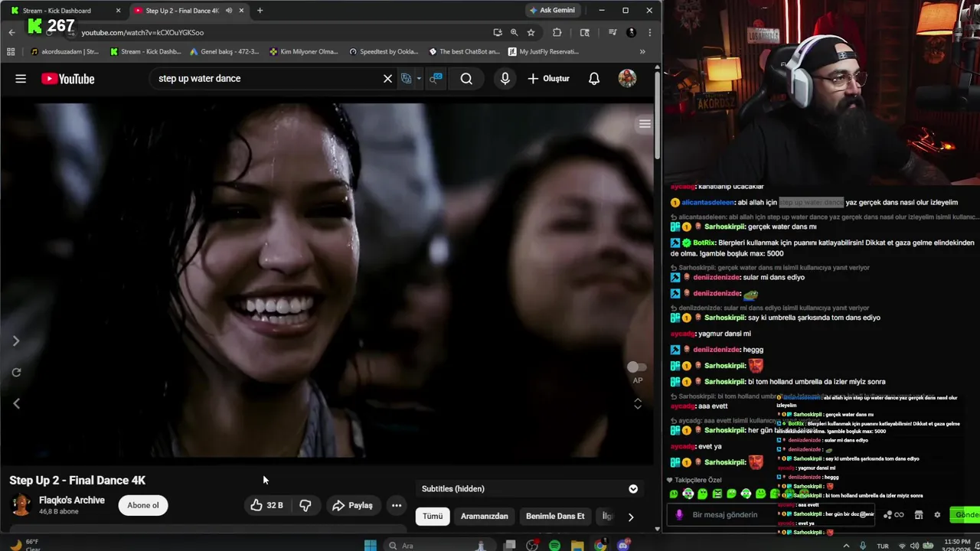Open Speedtest by Ookla bookmark
980x551 pixels.
[x=384, y=52]
